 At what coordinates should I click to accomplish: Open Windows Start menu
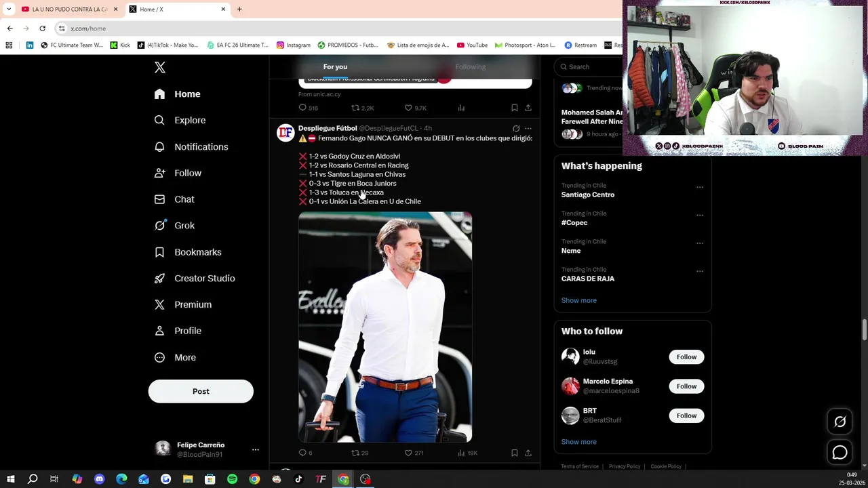[x=10, y=479]
